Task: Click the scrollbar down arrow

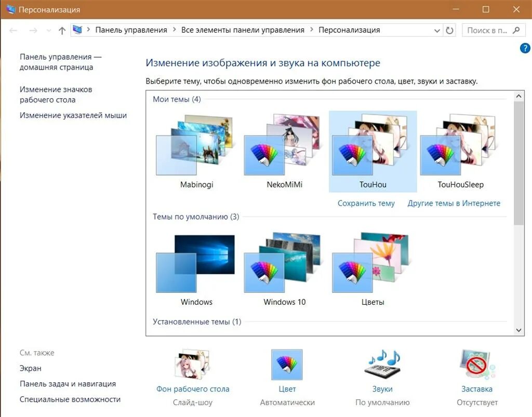Action: pyautogui.click(x=519, y=330)
